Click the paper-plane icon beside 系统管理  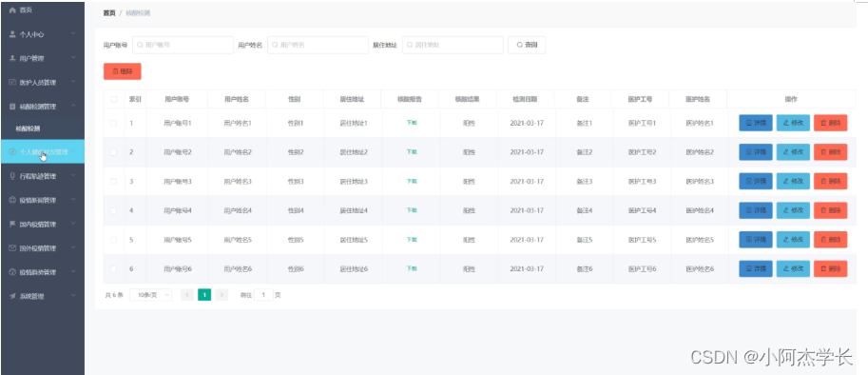pos(12,296)
